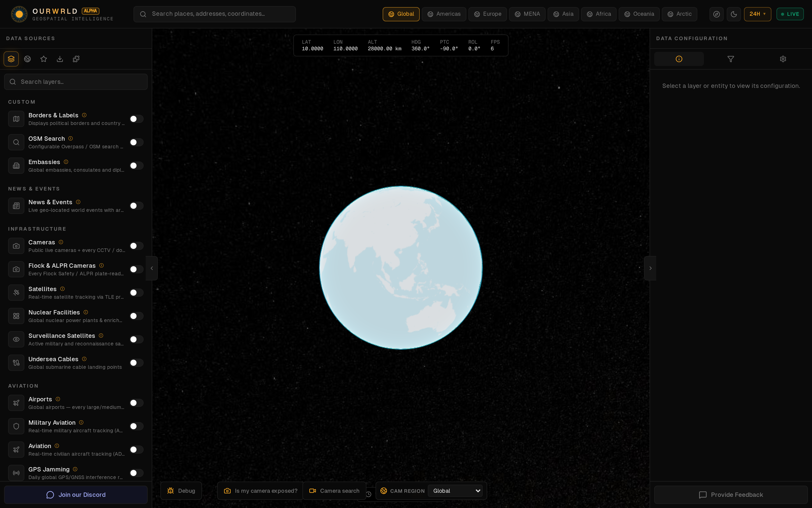Click the places search field

tap(214, 14)
